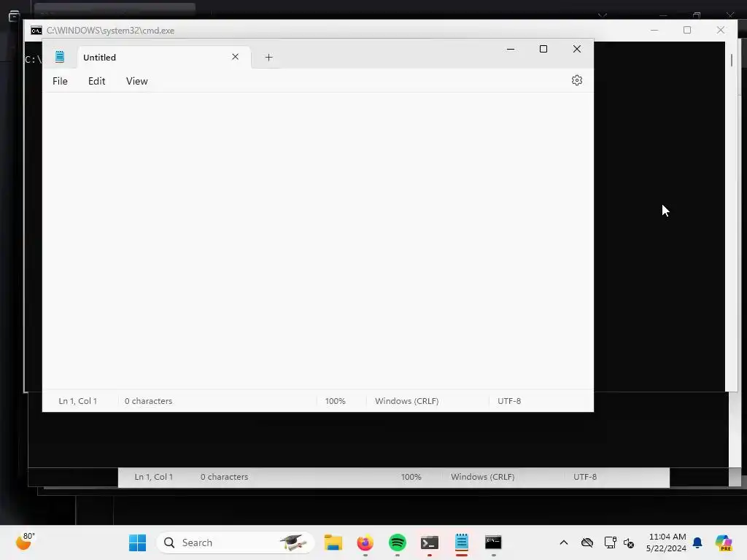Click Windows (CRLF) in front Notepad status bar
Viewport: 747px width, 560px height.
point(406,401)
